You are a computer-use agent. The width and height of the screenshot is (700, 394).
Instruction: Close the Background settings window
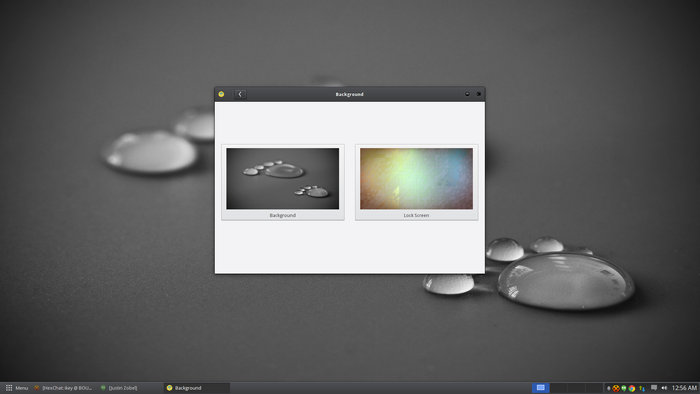coord(479,94)
